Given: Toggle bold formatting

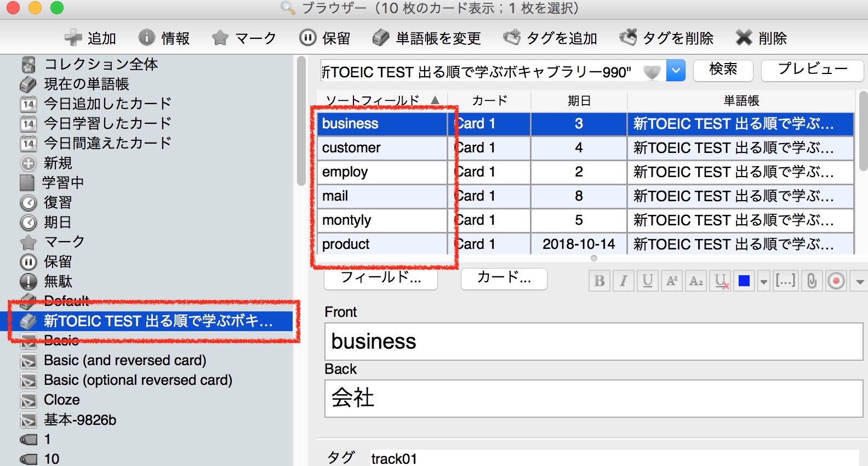Looking at the screenshot, I should coord(599,281).
